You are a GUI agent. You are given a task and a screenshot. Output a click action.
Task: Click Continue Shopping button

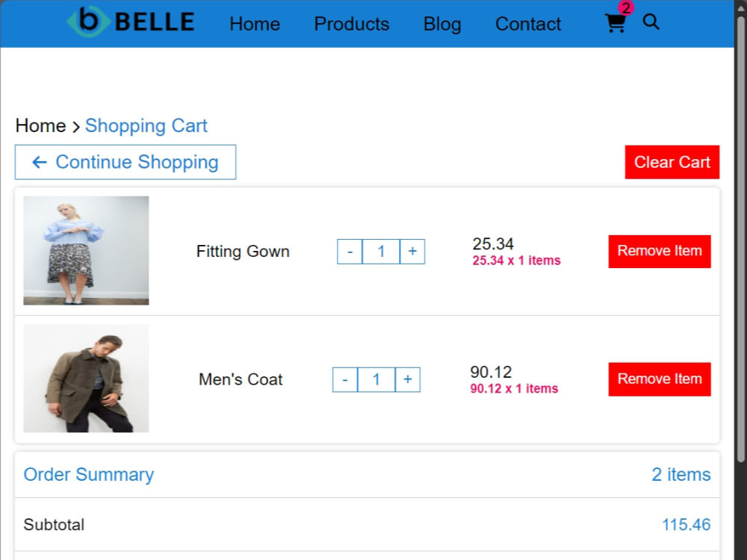pos(125,162)
